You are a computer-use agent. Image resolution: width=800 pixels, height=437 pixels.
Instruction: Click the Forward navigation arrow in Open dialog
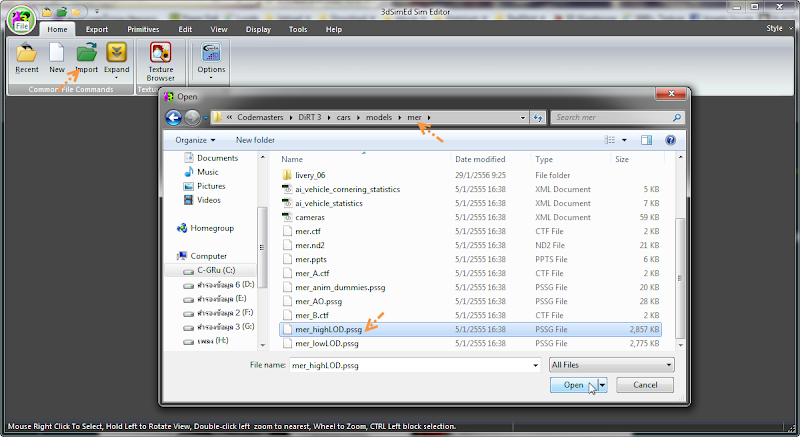(192, 118)
